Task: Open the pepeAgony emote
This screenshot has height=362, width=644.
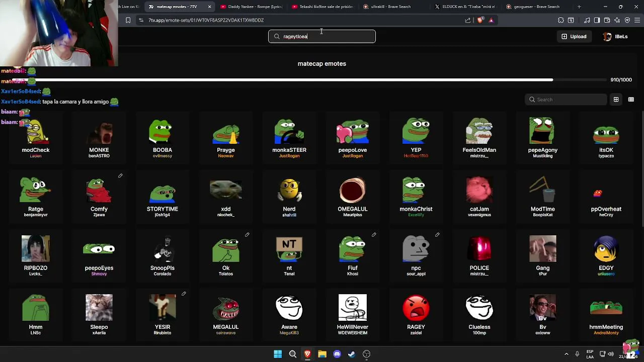Action: point(543,138)
